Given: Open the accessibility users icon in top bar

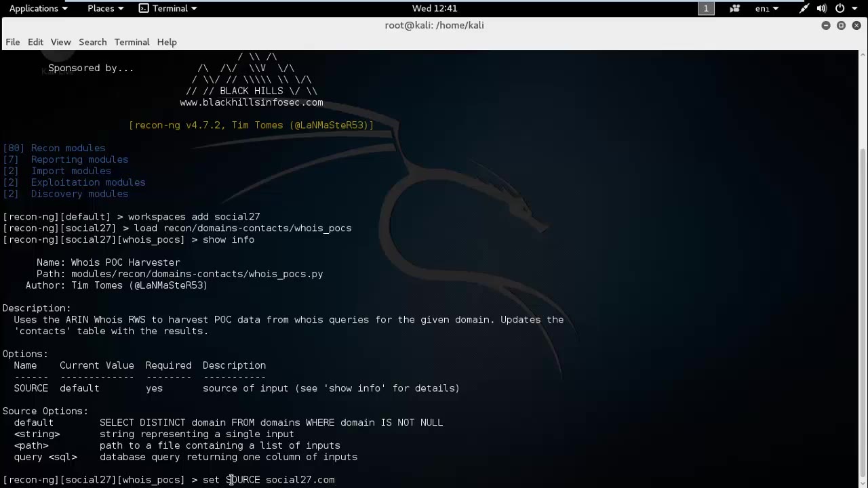Looking at the screenshot, I should [x=734, y=8].
